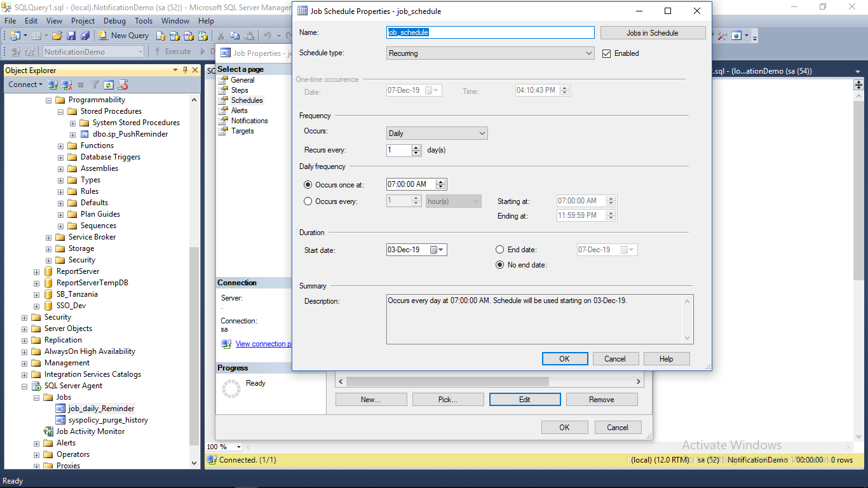This screenshot has width=868, height=488.
Task: Select the Schedules page in Job Properties
Action: (247, 100)
